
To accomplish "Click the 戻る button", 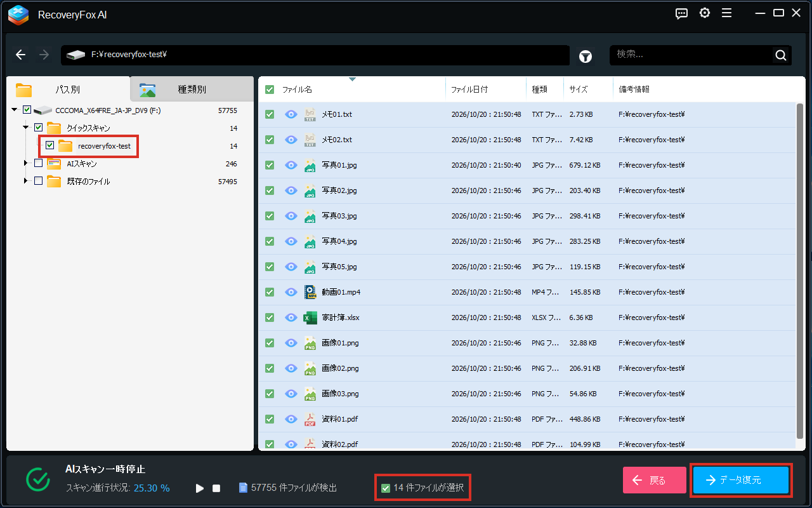I will pos(655,480).
